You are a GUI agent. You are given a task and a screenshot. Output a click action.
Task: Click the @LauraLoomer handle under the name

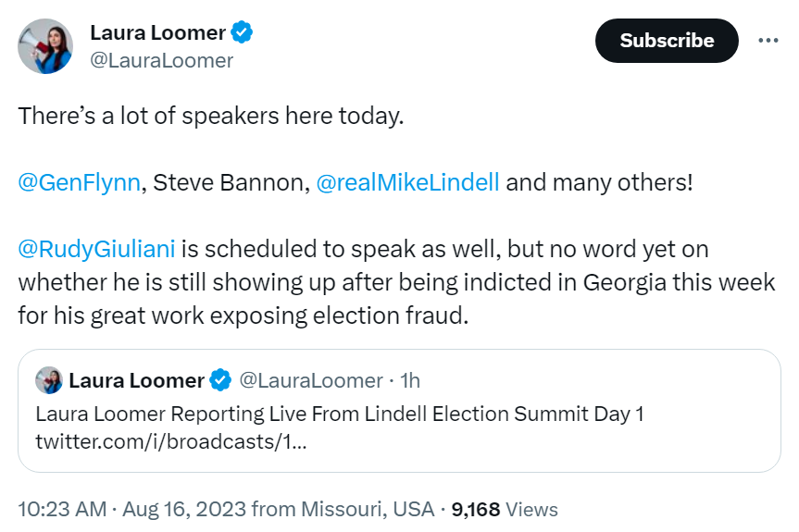coord(161,60)
